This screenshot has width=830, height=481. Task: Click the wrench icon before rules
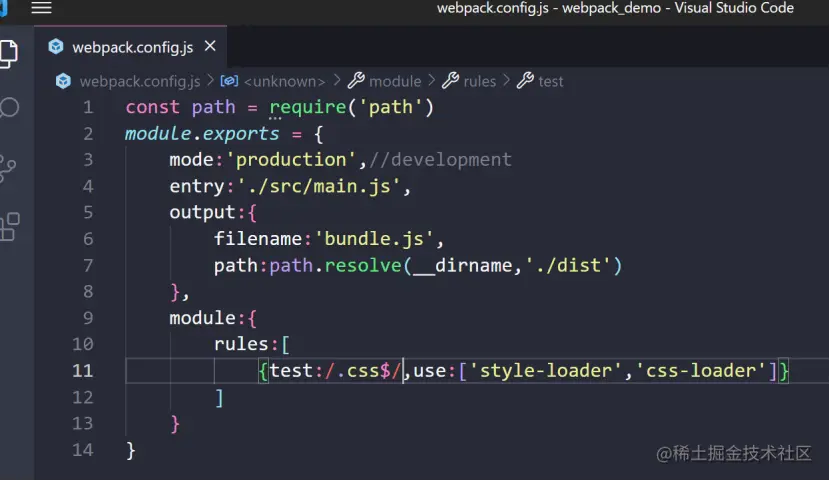[450, 80]
